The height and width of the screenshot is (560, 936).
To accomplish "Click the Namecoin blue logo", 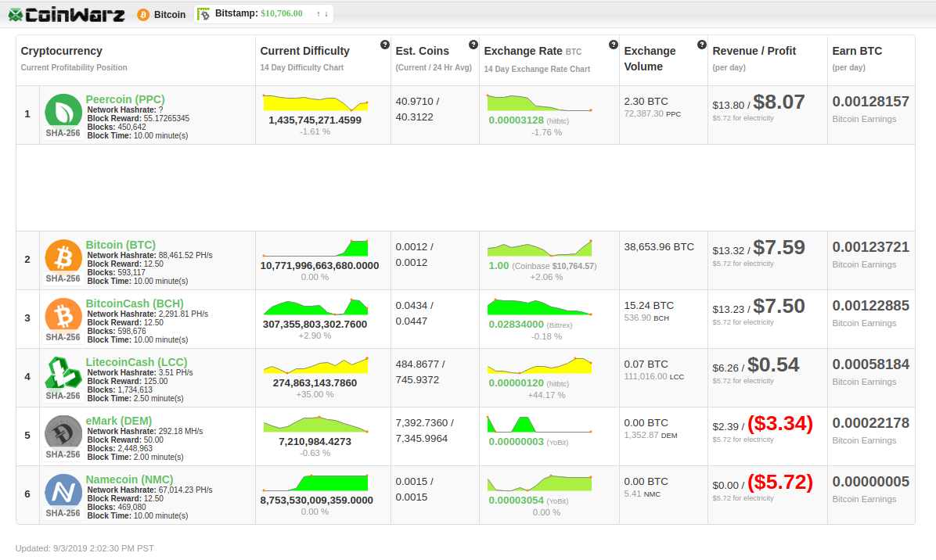I will point(63,490).
